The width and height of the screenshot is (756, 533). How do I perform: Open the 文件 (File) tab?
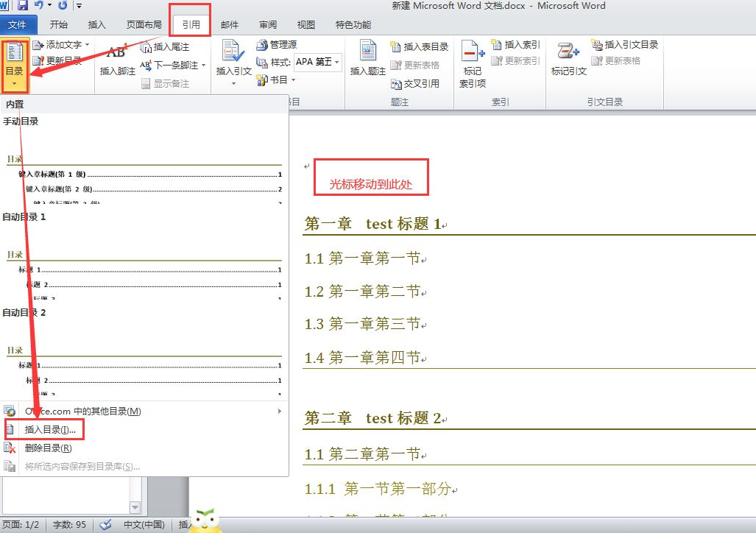tap(18, 24)
